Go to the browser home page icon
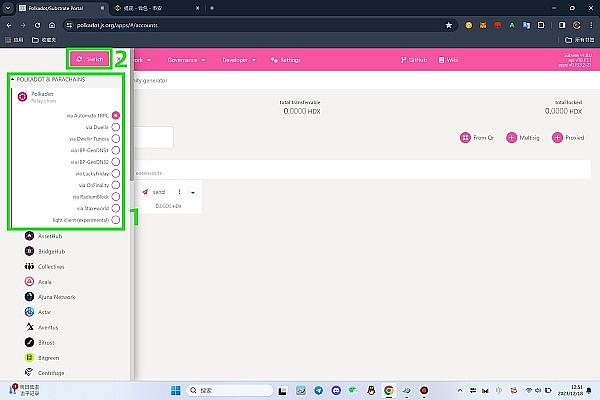 (52, 25)
